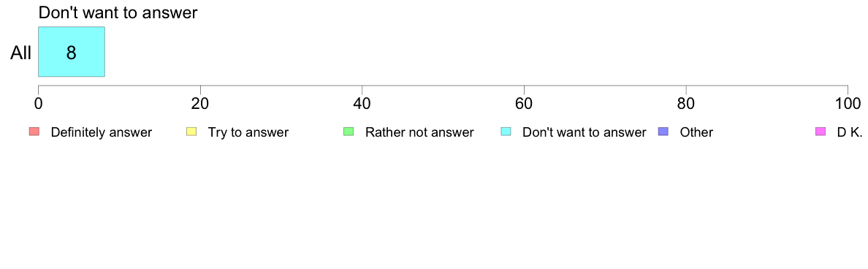
Task: Click the Rather not answer legend label
Action: pos(419,132)
